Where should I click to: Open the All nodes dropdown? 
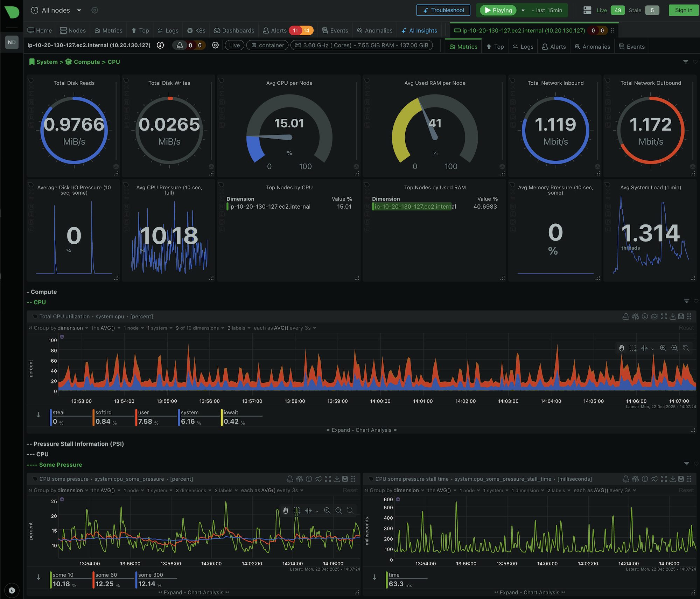56,10
